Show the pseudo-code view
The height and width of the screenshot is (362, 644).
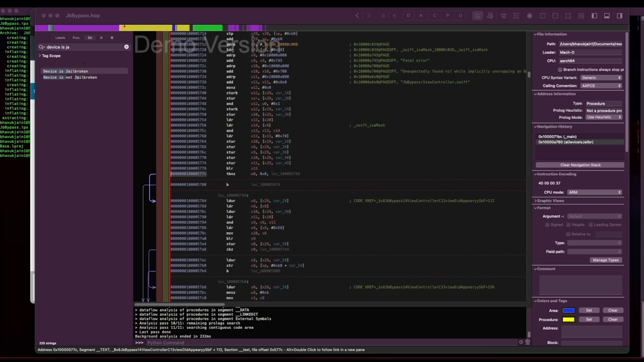[504, 16]
